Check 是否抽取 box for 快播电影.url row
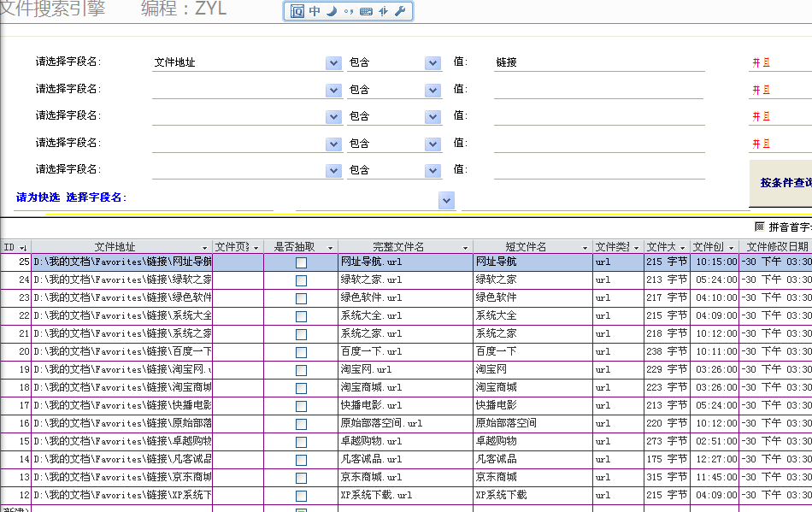This screenshot has height=512, width=812. point(301,406)
